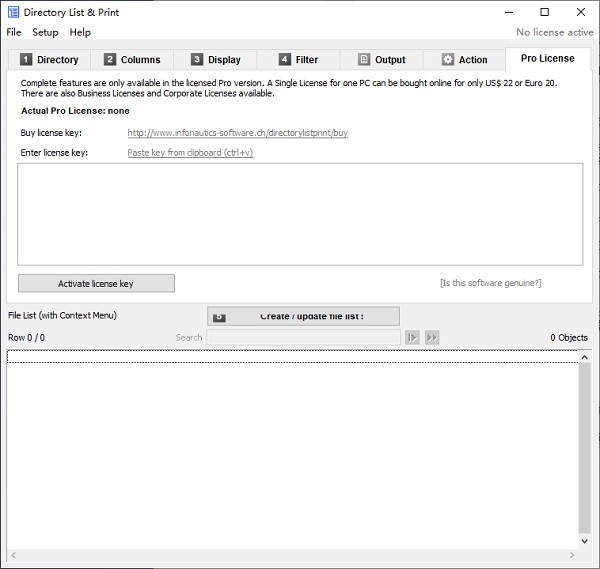Select the Pro License tab

547,59
